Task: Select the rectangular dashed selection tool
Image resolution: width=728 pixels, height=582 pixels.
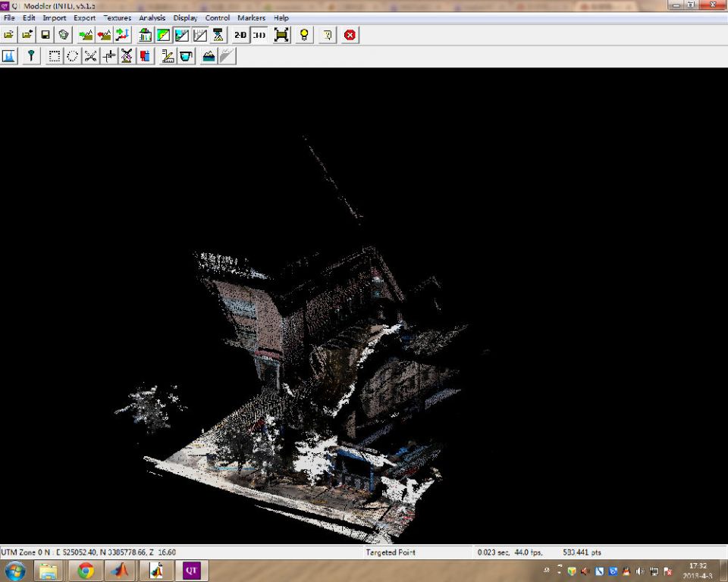Action: tap(54, 56)
